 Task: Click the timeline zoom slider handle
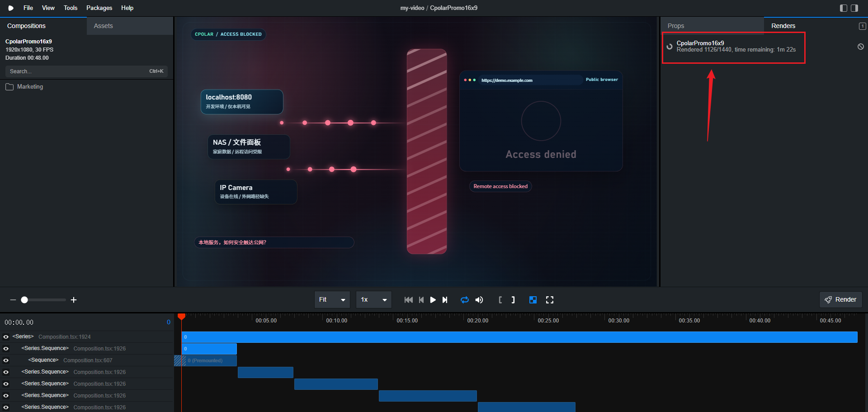coord(24,300)
